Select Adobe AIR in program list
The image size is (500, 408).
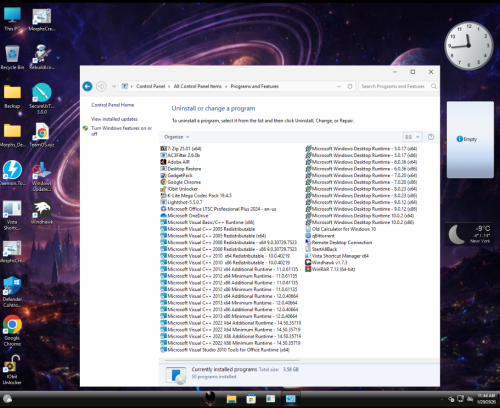[x=175, y=162]
